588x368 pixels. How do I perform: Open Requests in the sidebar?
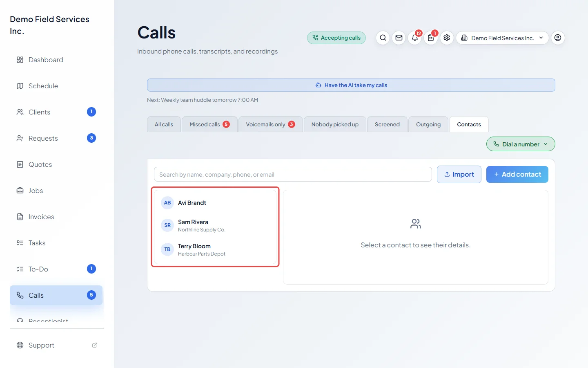click(x=56, y=138)
